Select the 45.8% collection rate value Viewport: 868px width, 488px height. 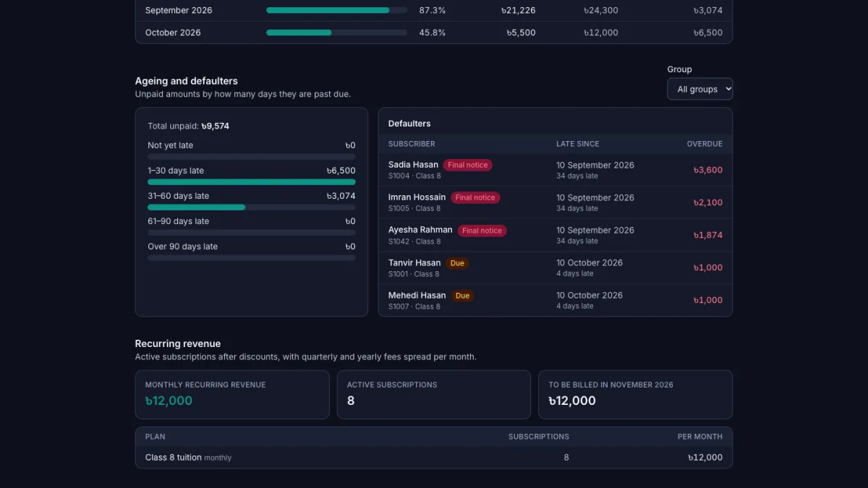coord(433,33)
